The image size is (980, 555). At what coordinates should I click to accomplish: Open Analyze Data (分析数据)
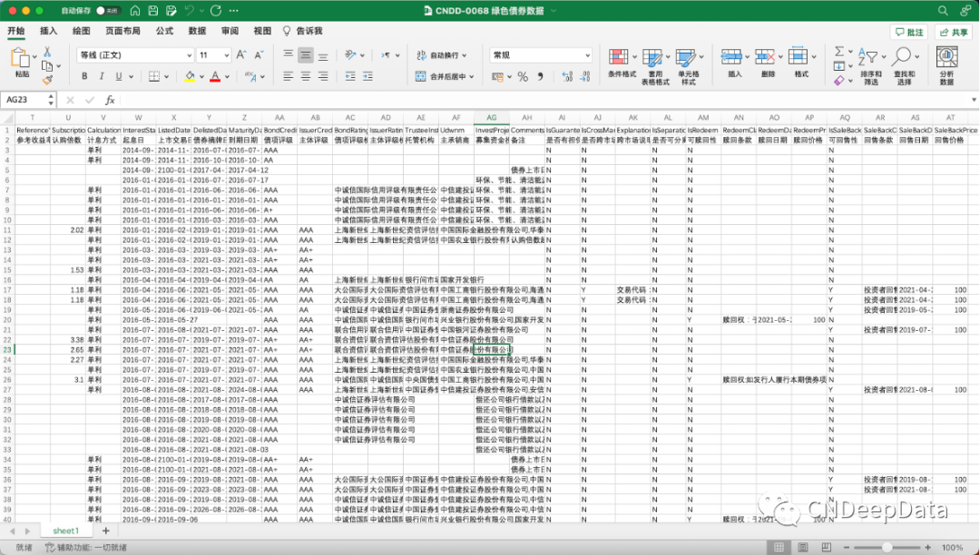pos(946,66)
